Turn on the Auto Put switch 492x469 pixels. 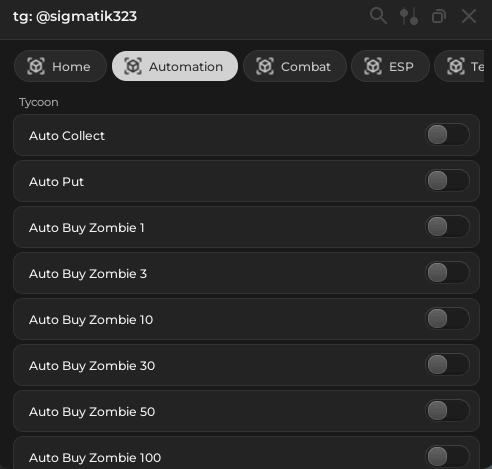click(447, 181)
